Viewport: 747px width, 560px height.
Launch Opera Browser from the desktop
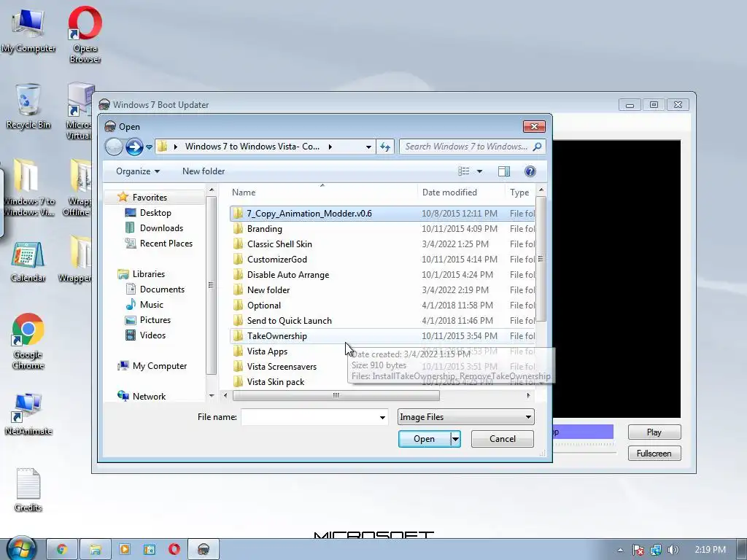coord(85,34)
